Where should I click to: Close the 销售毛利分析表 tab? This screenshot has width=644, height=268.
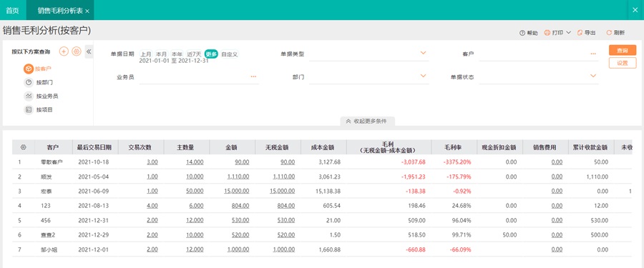pyautogui.click(x=87, y=11)
